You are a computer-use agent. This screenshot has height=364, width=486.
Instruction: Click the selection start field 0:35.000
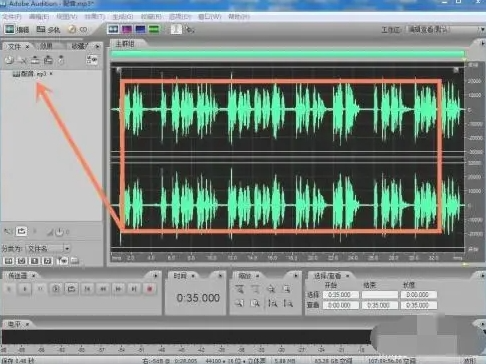click(340, 295)
